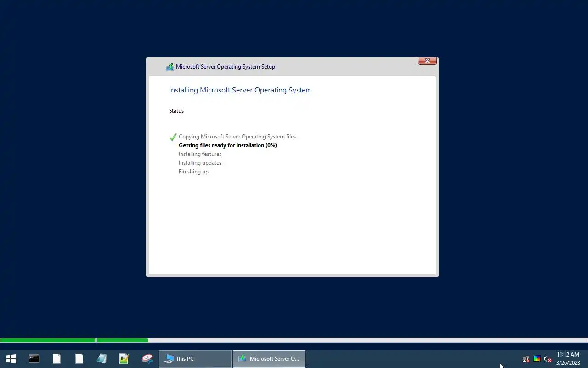The width and height of the screenshot is (588, 368).
Task: Launch the Snipping Tool scissors icon
Action: (x=147, y=359)
